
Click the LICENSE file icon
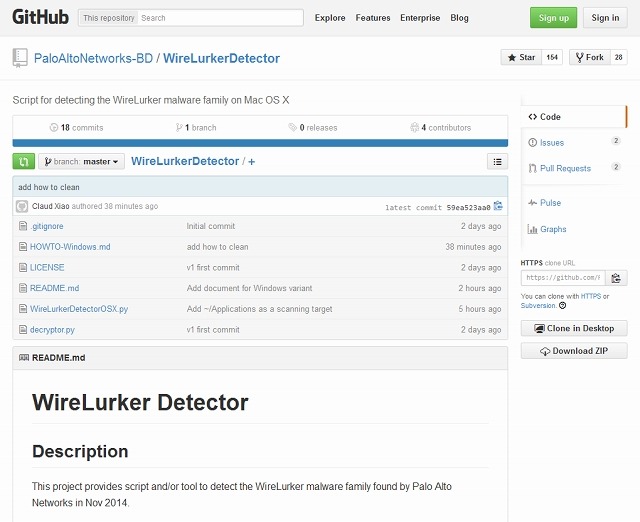tap(23, 267)
